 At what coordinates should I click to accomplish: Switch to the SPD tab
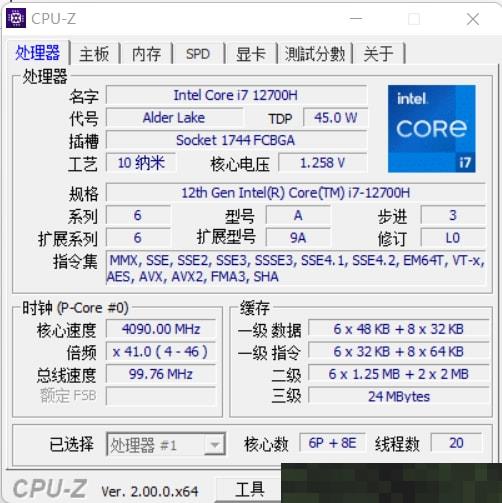pos(198,54)
